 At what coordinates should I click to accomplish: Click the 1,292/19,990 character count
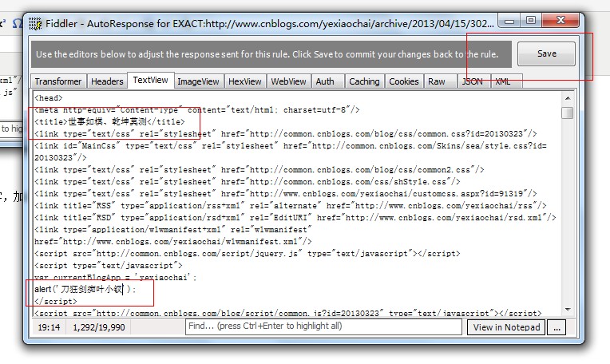[99, 327]
